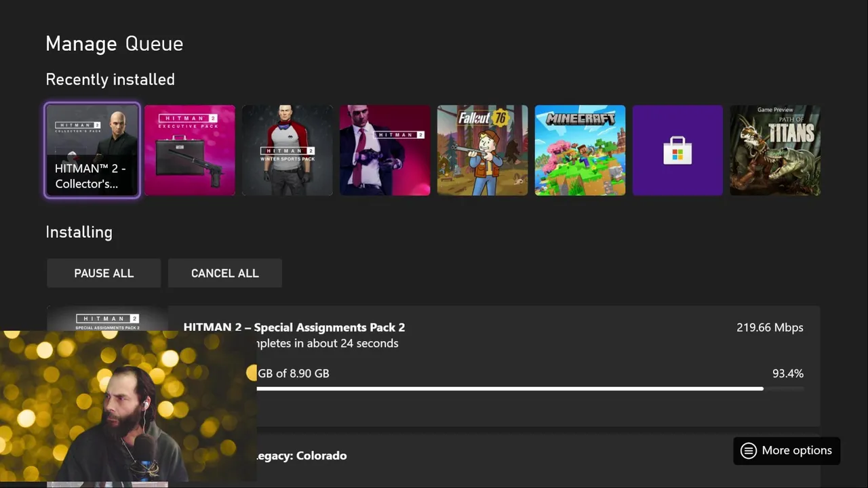Viewport: 868px width, 488px height.
Task: Select the Minecraft game tile
Action: (x=580, y=150)
